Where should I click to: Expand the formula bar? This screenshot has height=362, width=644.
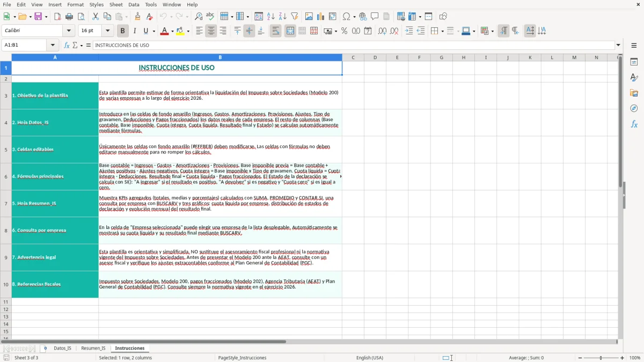pos(618,45)
